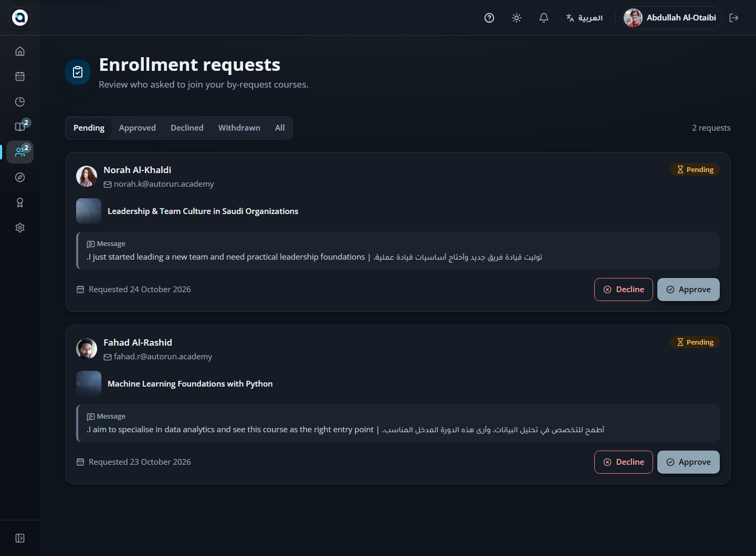Click the "2 requests" count text
Image resolution: width=756 pixels, height=556 pixels.
coord(711,128)
